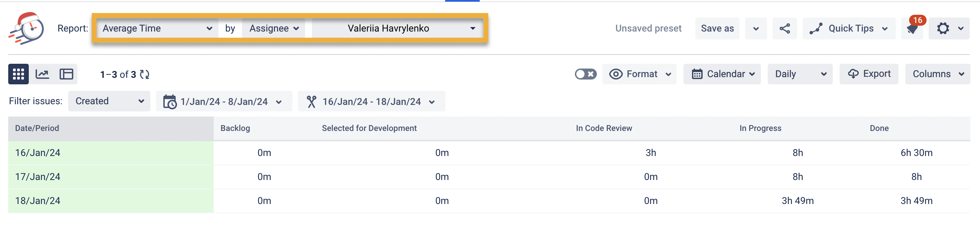Open the Created filter dropdown
The height and width of the screenshot is (229, 980).
point(109,101)
